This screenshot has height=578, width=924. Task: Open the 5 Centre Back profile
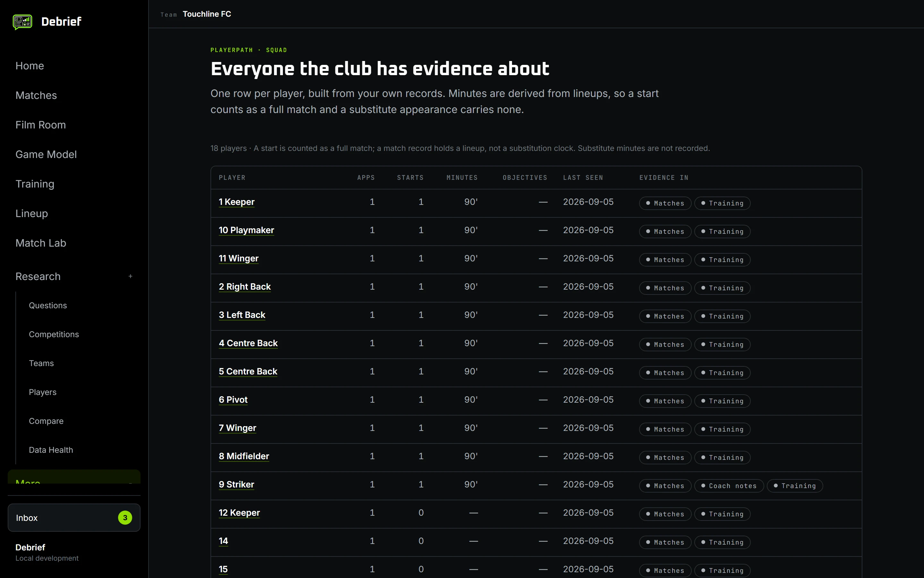[x=248, y=372]
